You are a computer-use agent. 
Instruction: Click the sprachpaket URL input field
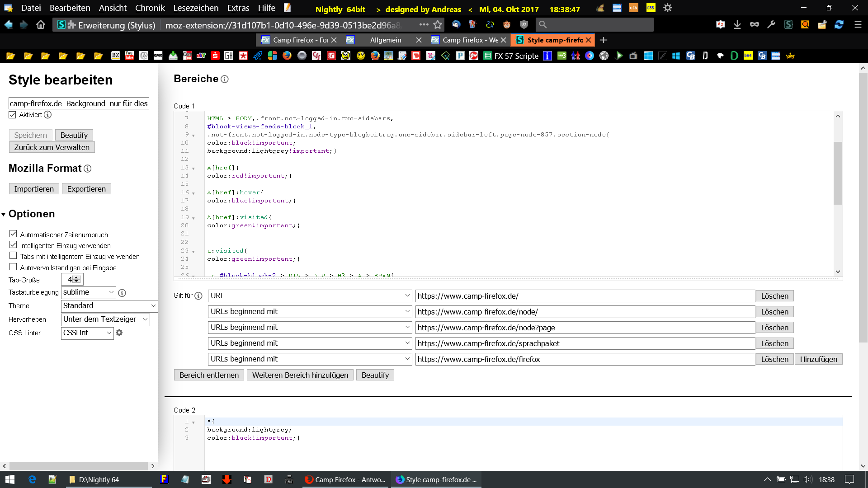(x=585, y=343)
